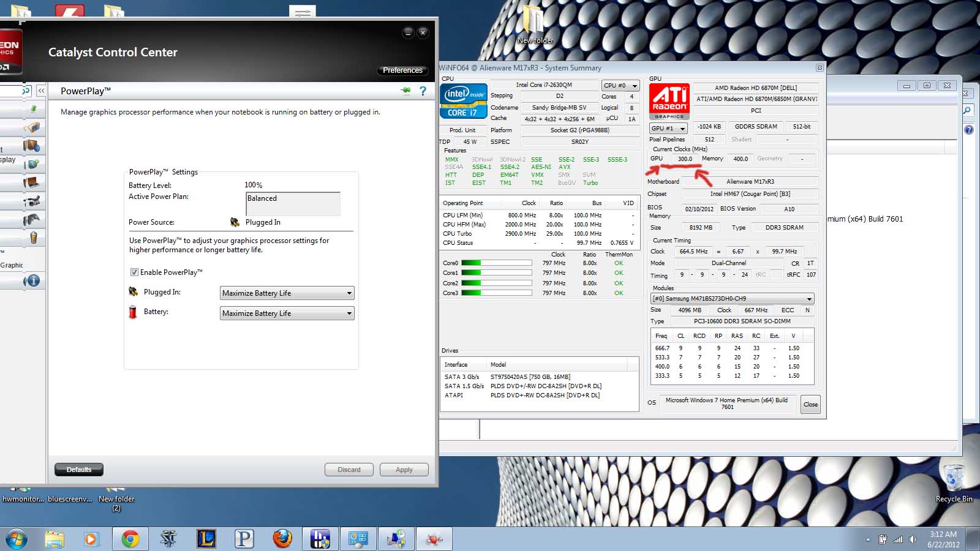
Task: Open PowerPlay help question mark
Action: (423, 91)
